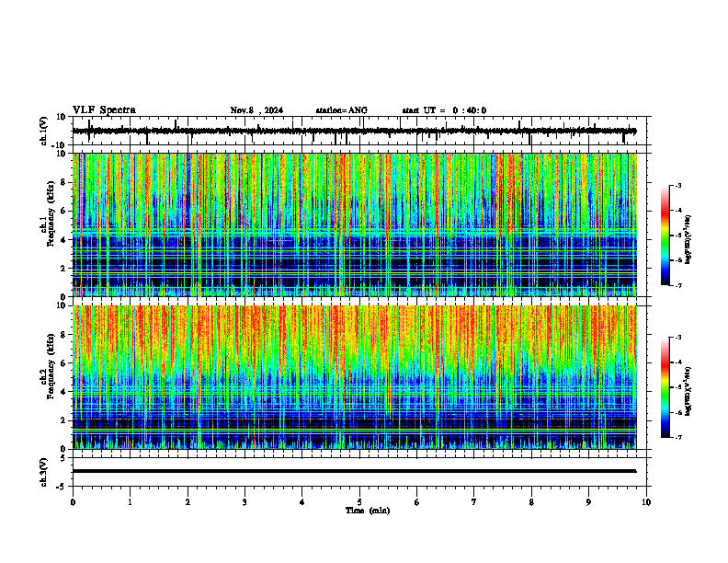Click the time axis tick label '5'
Viewport: 728px width, 563px height.
click(x=359, y=502)
